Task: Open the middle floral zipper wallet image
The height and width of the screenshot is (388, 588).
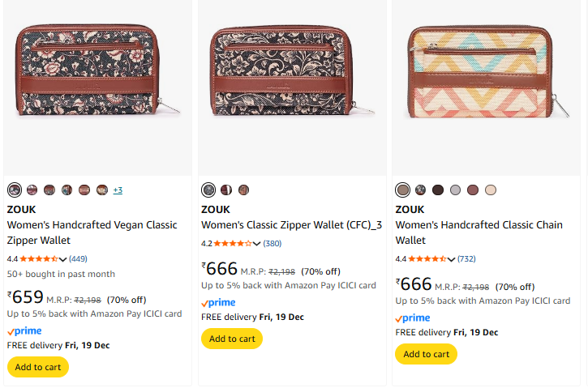Action: point(295,73)
